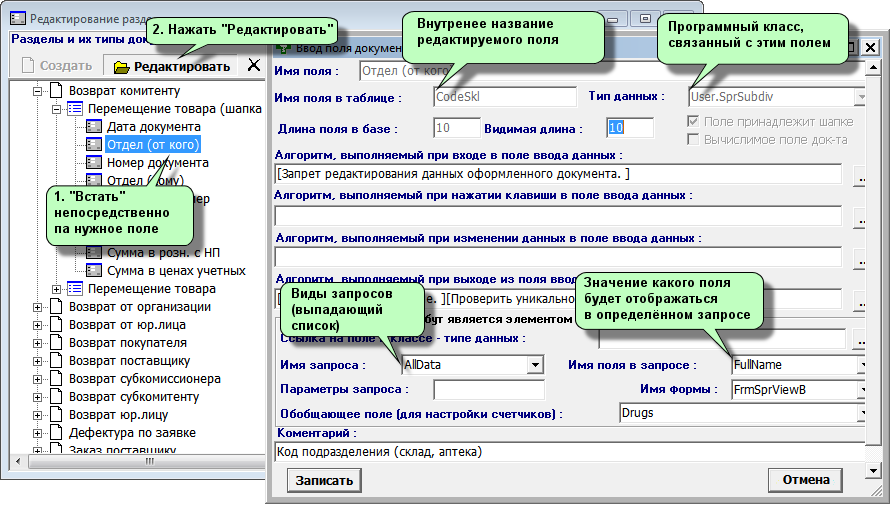Select the Номер документа tree row
The height and width of the screenshot is (505, 890).
click(158, 163)
